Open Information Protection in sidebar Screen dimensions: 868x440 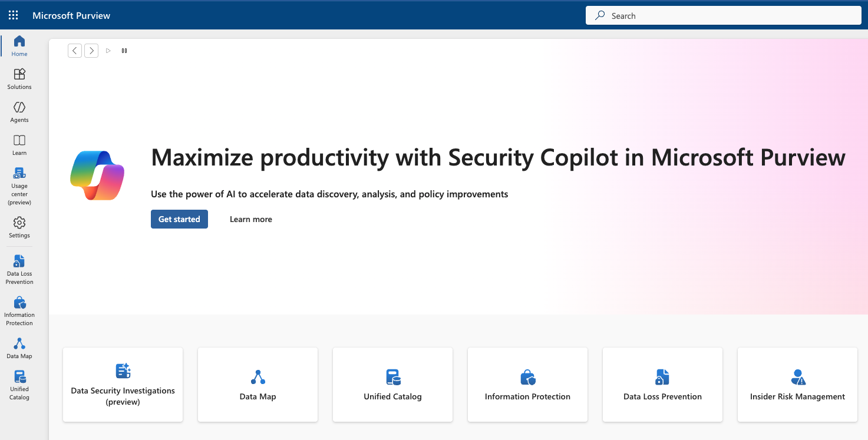(x=19, y=310)
